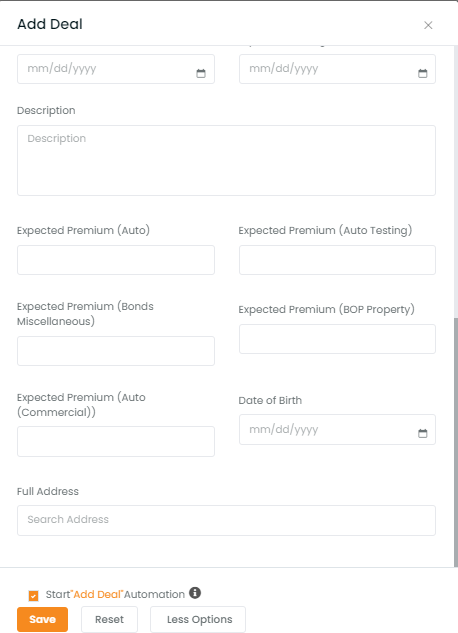Open Date of Birth calendar icon
The height and width of the screenshot is (633, 458).
(422, 434)
